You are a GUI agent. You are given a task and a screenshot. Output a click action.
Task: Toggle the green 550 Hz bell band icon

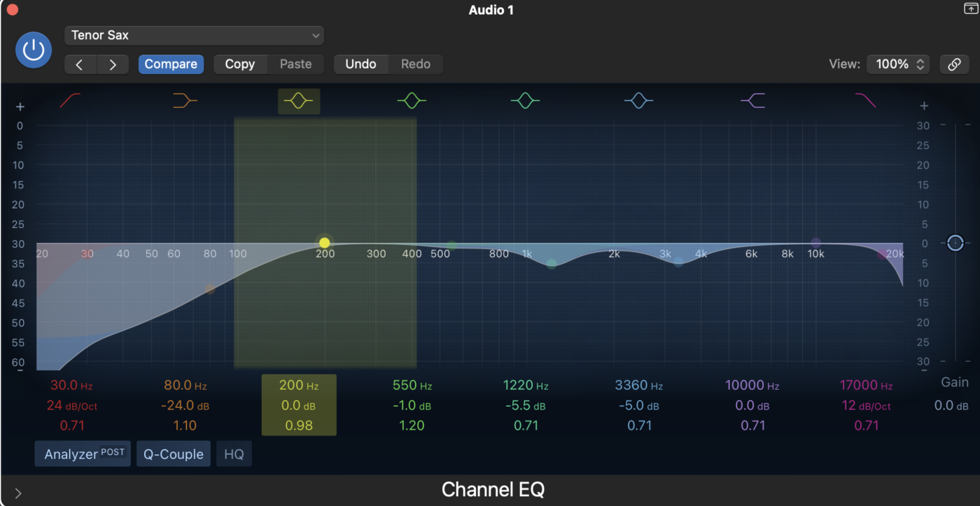coord(412,101)
